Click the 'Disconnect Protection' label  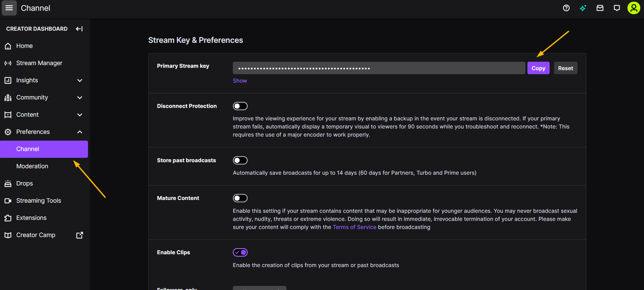point(187,106)
